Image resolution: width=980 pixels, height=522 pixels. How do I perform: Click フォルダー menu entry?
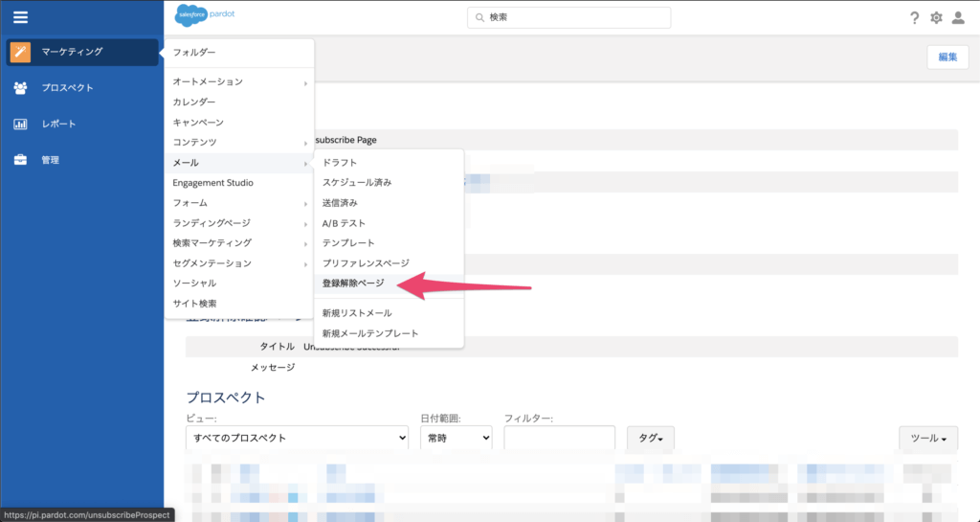tap(238, 53)
